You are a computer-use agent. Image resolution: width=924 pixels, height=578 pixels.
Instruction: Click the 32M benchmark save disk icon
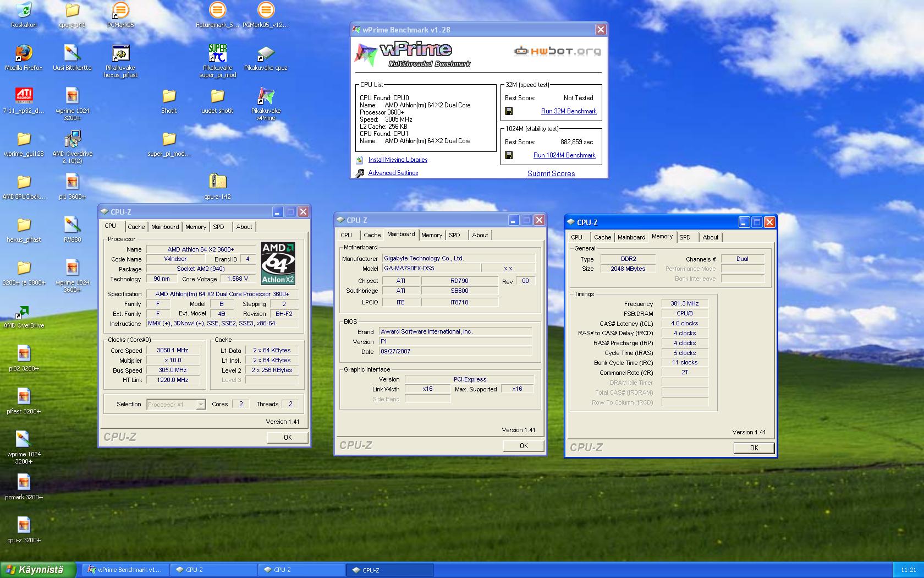coord(509,111)
